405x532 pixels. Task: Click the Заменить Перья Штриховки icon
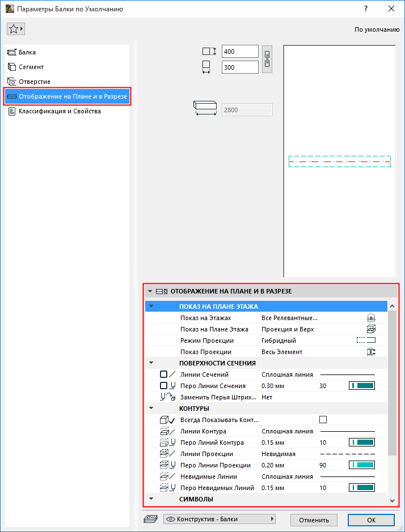click(x=168, y=397)
